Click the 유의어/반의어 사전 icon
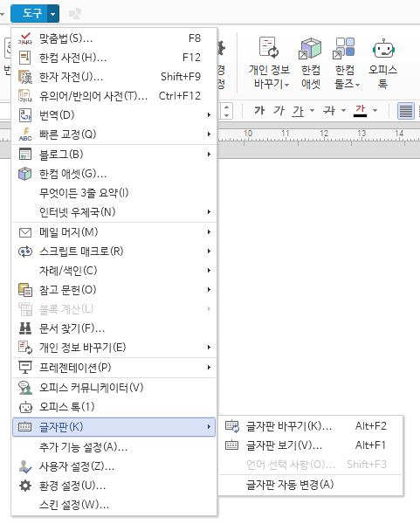The image size is (420, 531). (25, 96)
